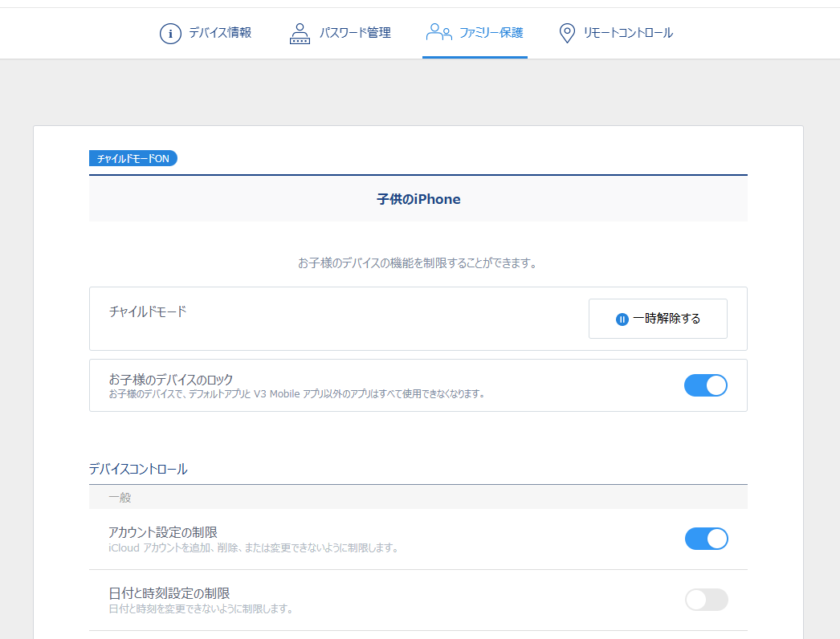This screenshot has width=840, height=639.
Task: Click the info icon beside デバイス情報
Action: 170,33
